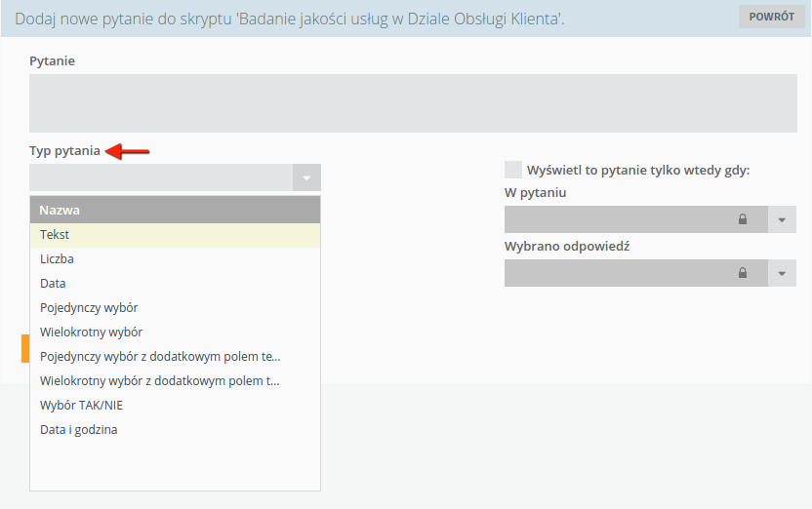Image resolution: width=812 pixels, height=509 pixels.
Task: Select 'Wielokrotny wybór z dodatkowym polem t...'
Action: click(x=175, y=380)
